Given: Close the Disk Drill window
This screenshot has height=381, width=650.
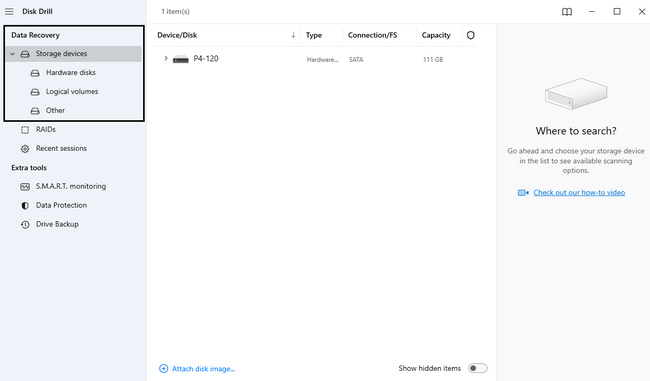Looking at the screenshot, I should pyautogui.click(x=642, y=12).
